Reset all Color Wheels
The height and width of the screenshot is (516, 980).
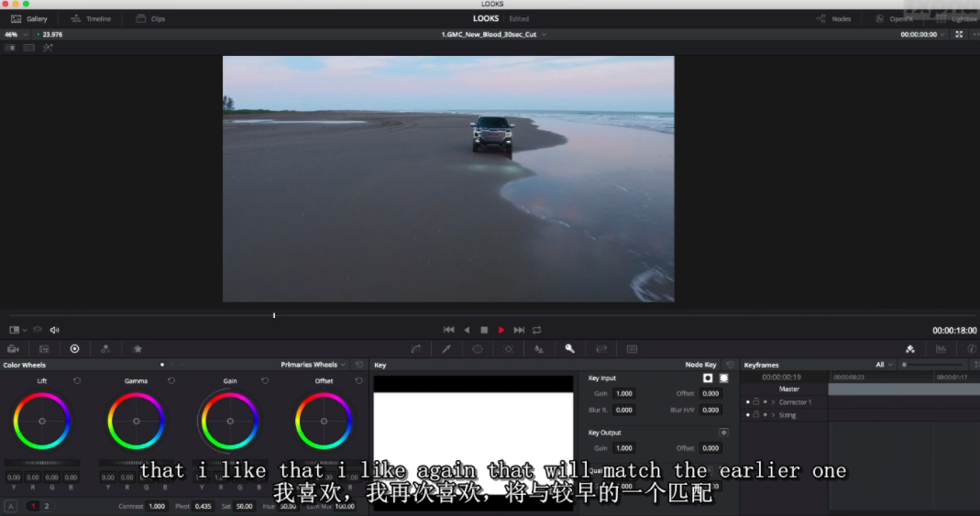358,365
